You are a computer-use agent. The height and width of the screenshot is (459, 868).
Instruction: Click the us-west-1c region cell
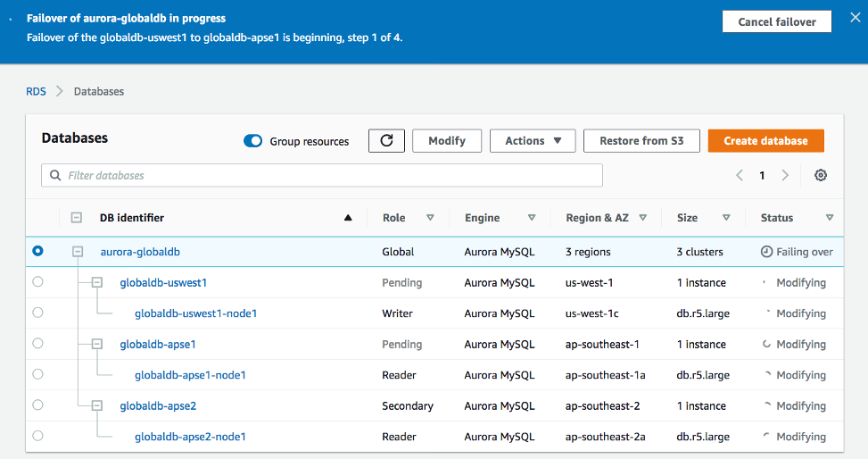point(591,313)
